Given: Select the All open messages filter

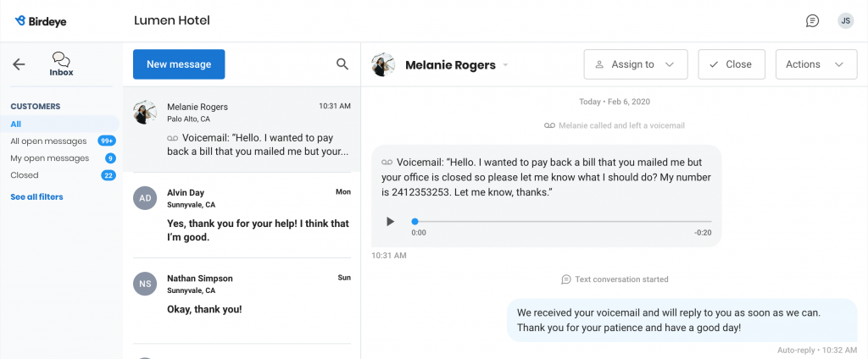Looking at the screenshot, I should click(48, 141).
